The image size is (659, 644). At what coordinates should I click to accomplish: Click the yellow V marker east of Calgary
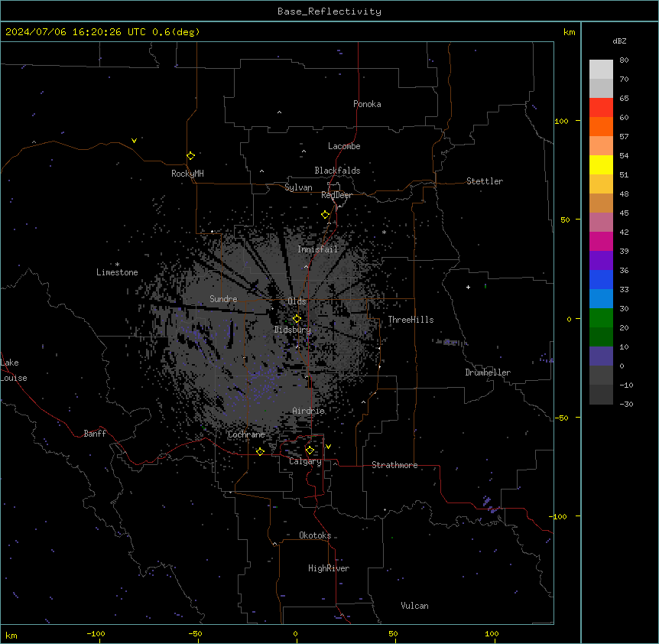[x=328, y=447]
